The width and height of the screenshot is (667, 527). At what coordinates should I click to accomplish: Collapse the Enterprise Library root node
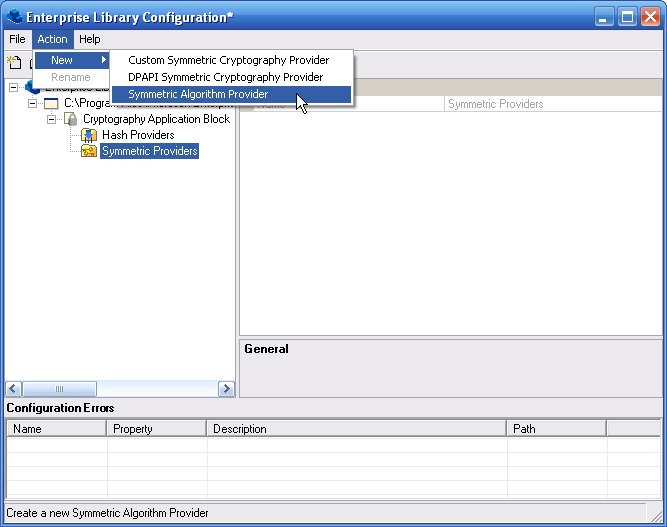[x=13, y=87]
